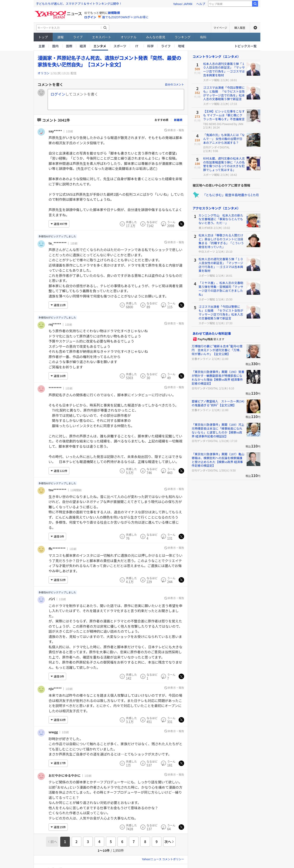The width and height of the screenshot is (294, 868).
Task: Go to comments page 9
Action: point(157,841)
